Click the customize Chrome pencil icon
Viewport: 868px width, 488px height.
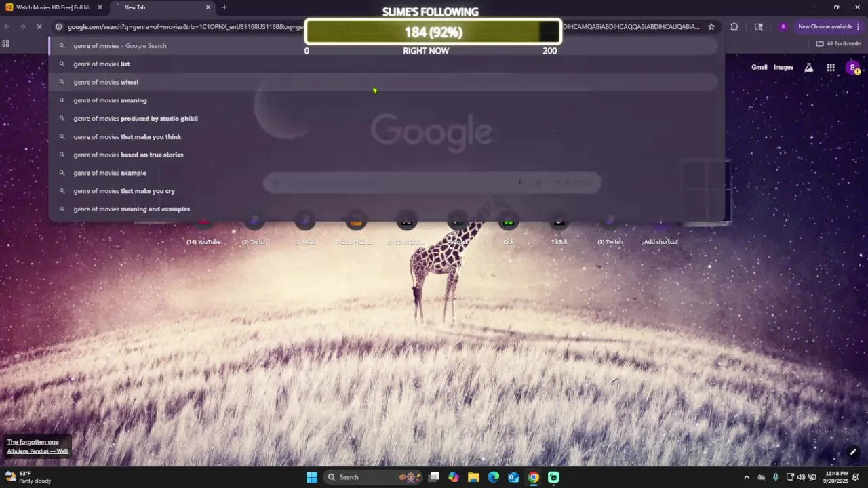click(853, 452)
